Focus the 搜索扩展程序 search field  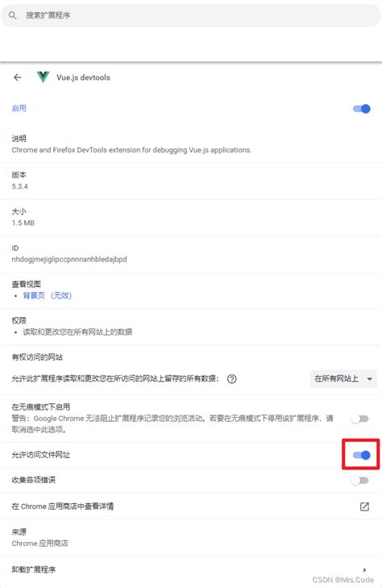(191, 15)
